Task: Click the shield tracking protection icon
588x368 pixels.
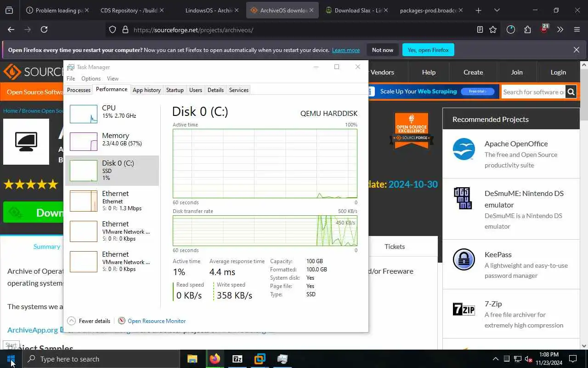Action: click(113, 30)
